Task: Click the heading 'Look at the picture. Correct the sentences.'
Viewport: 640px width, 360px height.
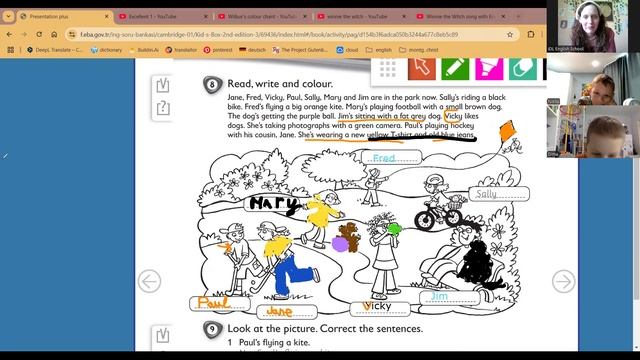Action: click(x=325, y=329)
